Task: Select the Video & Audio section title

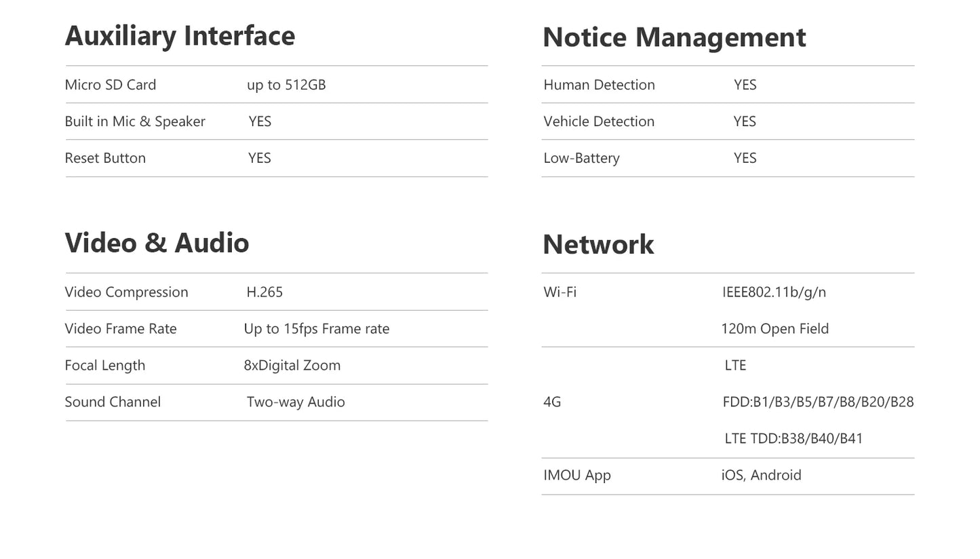Action: (x=157, y=243)
